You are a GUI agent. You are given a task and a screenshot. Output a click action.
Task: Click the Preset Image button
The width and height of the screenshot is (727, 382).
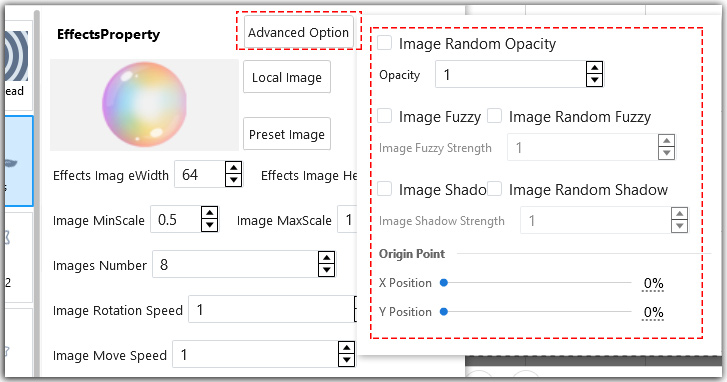(x=287, y=134)
